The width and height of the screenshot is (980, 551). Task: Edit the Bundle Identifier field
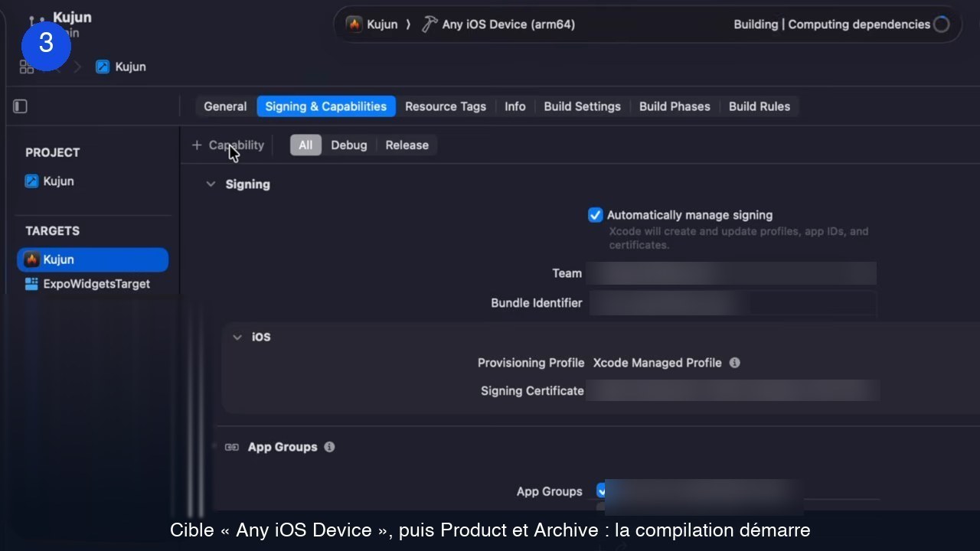coord(731,303)
